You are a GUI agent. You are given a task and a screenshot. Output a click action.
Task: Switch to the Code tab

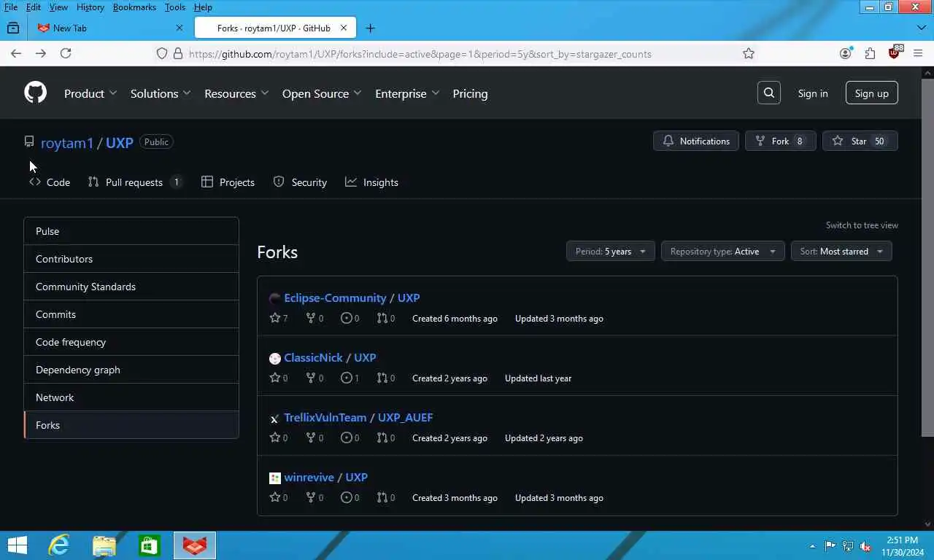pyautogui.click(x=50, y=182)
